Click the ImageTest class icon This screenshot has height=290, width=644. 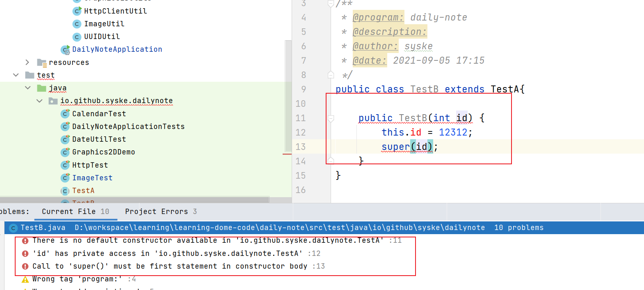point(65,178)
